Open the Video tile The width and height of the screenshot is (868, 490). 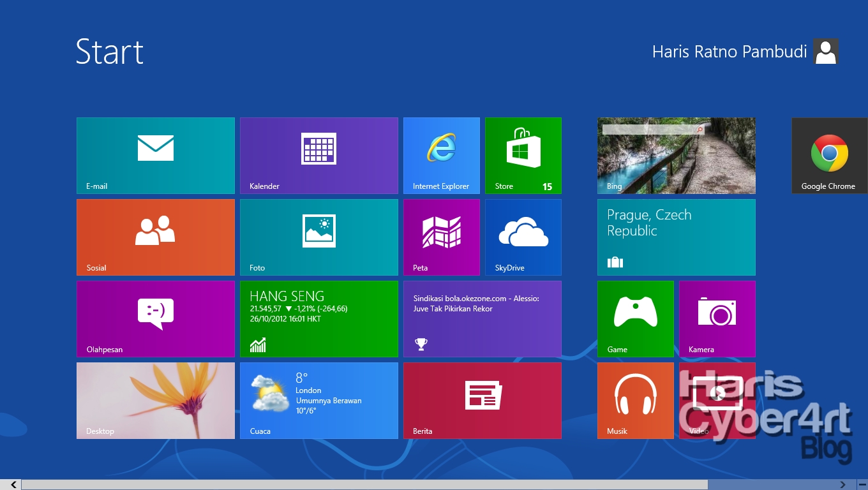(x=717, y=401)
